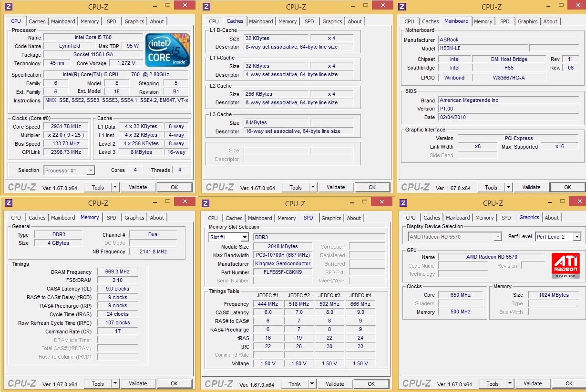Click the Part Number value FLFE85F-C8KM9
586x392 pixels.
point(283,273)
